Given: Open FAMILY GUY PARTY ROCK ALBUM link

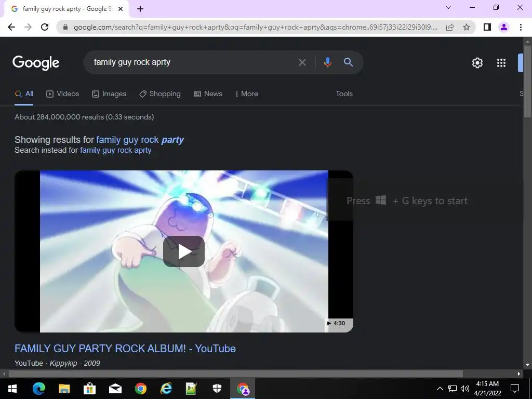Looking at the screenshot, I should [x=125, y=349].
